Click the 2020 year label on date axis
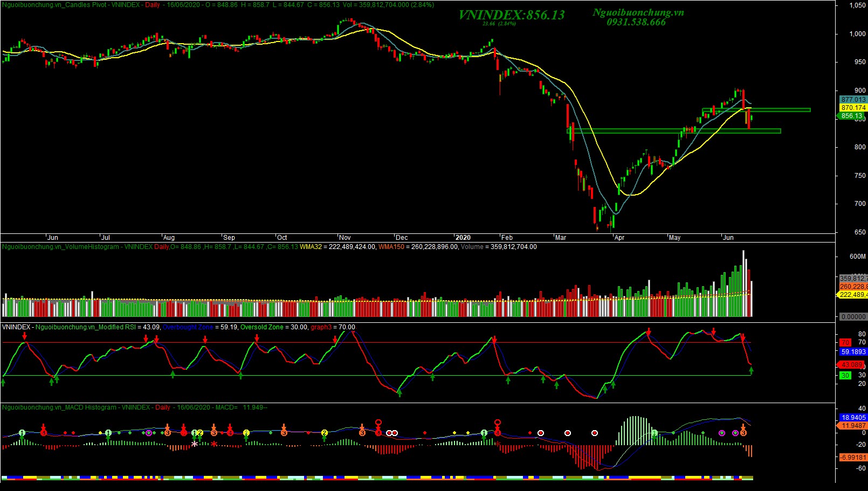The image size is (868, 491). pos(463,238)
